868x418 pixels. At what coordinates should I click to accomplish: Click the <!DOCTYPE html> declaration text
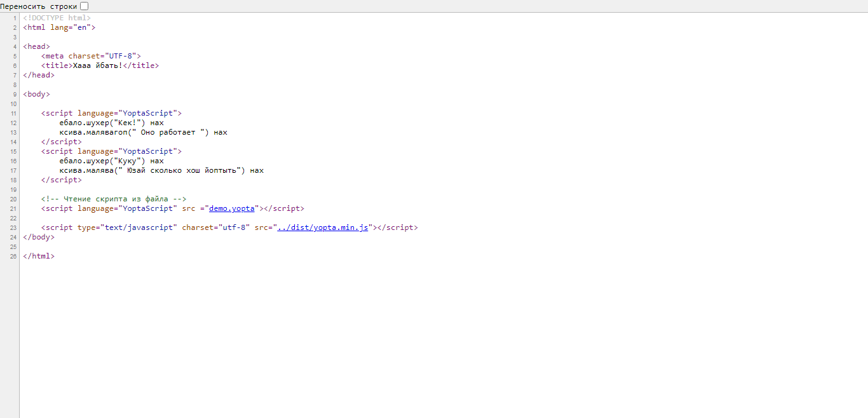pyautogui.click(x=57, y=18)
